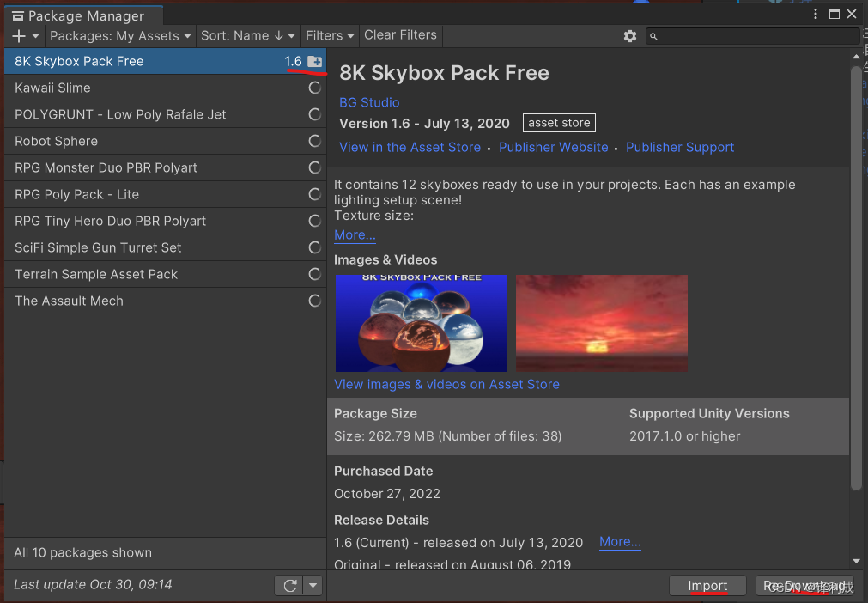
Task: Select The Assault Mech package
Action: (x=165, y=301)
